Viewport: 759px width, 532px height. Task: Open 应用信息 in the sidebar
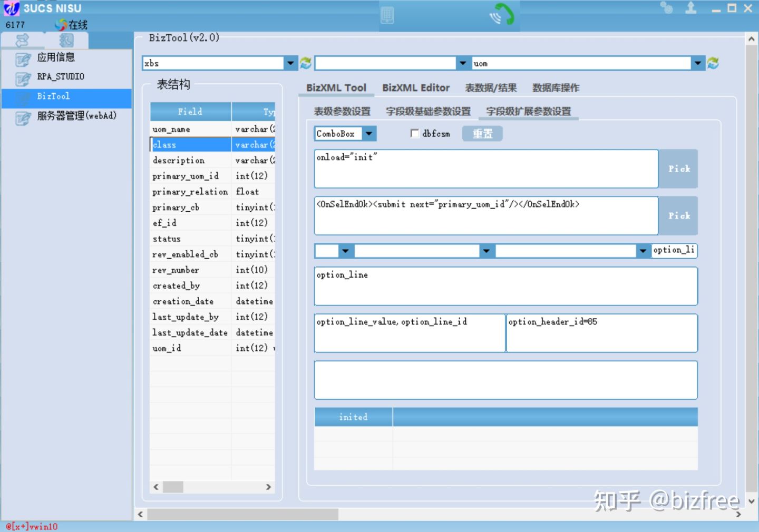tap(56, 57)
